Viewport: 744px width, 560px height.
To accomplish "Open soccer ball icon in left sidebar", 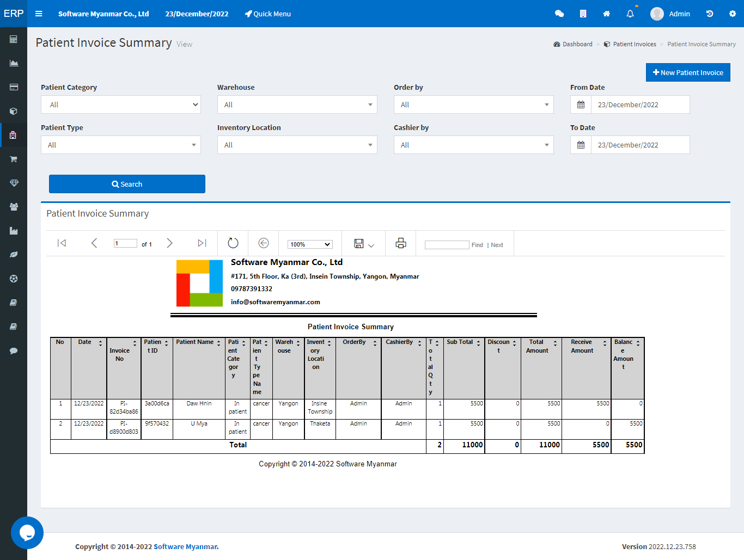I will (x=14, y=279).
